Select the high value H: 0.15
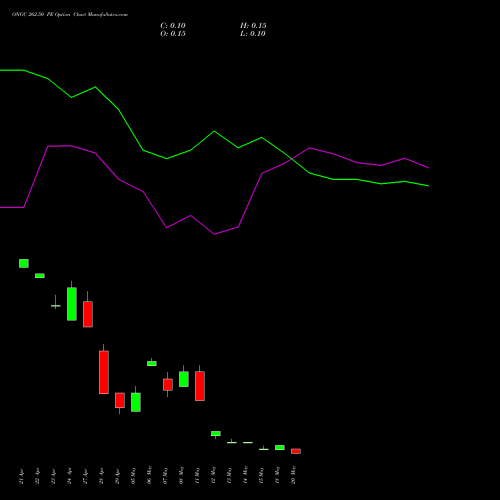Image resolution: width=500 pixels, height=500 pixels. tap(253, 26)
